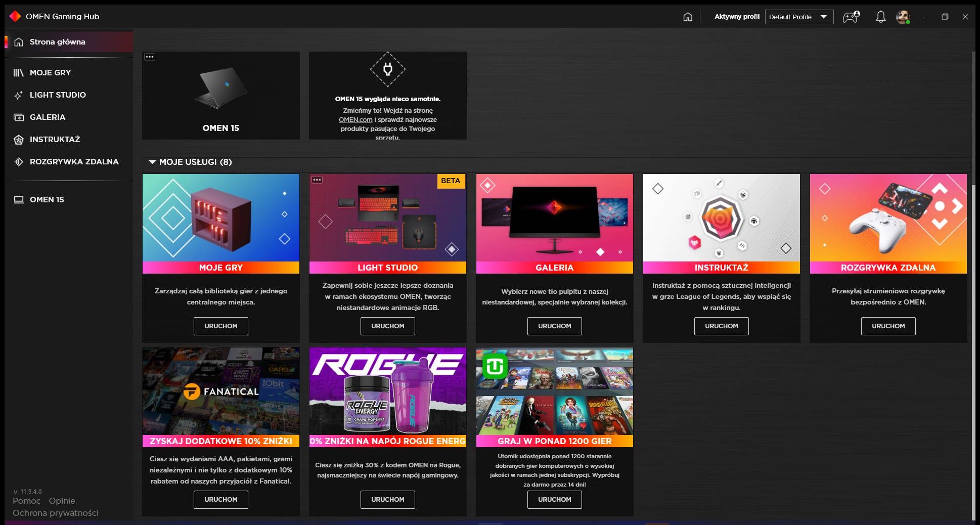
Task: Click the LIGHT STUDIO sparkle icon in sidebar
Action: (19, 95)
